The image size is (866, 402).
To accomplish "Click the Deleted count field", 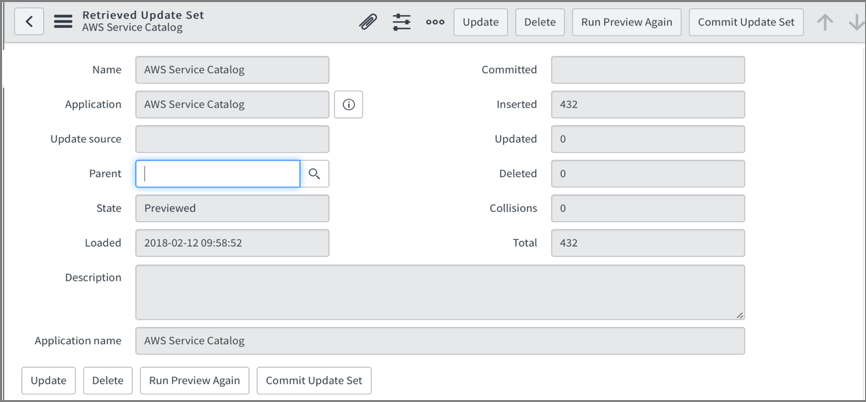I will pos(648,174).
